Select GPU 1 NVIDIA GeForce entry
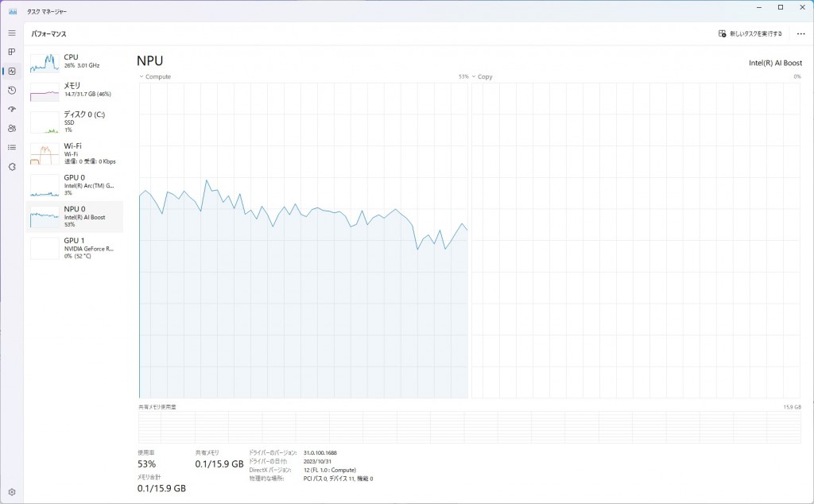The image size is (814, 504). tap(75, 247)
